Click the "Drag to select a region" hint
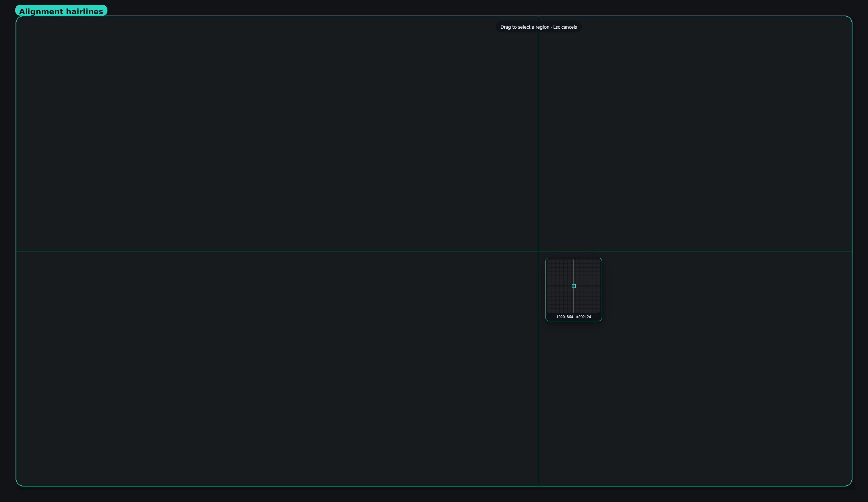Image resolution: width=868 pixels, height=502 pixels. (x=538, y=27)
